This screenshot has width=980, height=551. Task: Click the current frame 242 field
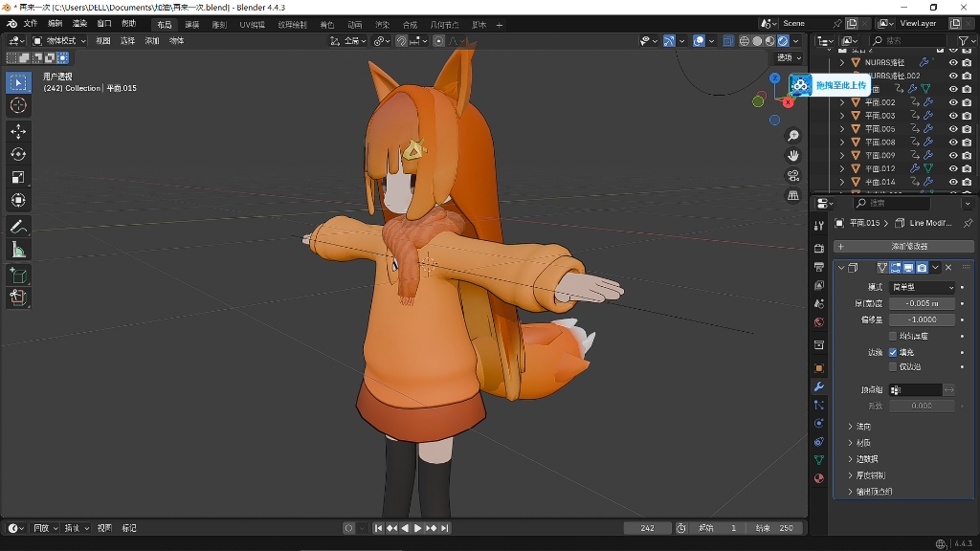[x=648, y=528]
